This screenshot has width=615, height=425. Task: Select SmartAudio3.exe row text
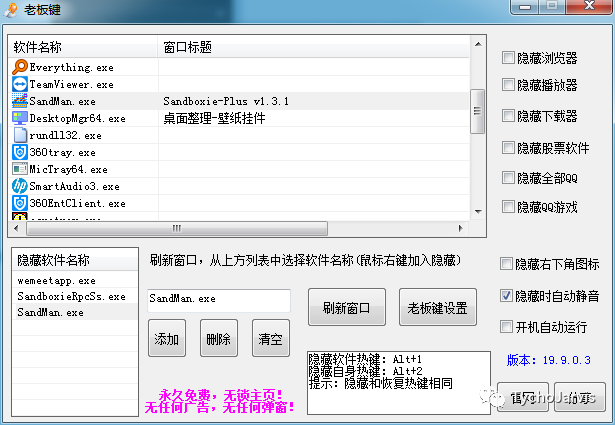click(75, 186)
